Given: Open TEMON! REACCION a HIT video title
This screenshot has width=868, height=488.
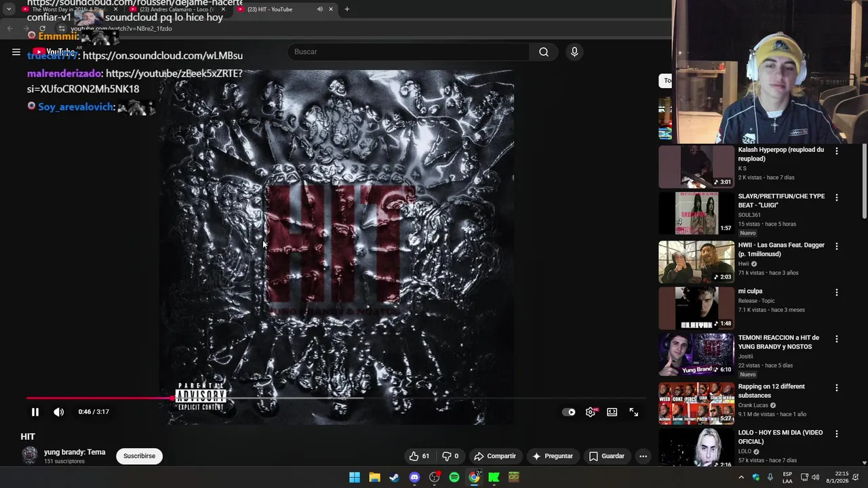Looking at the screenshot, I should [778, 342].
